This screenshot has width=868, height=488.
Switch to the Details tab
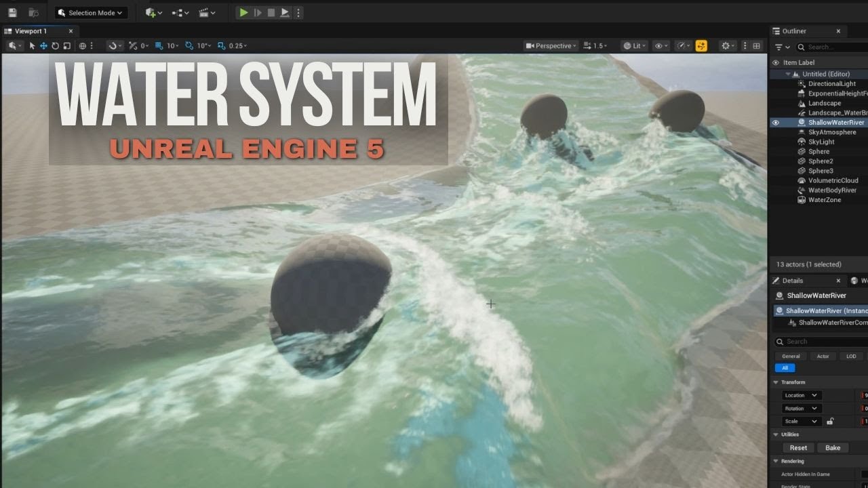coord(793,281)
